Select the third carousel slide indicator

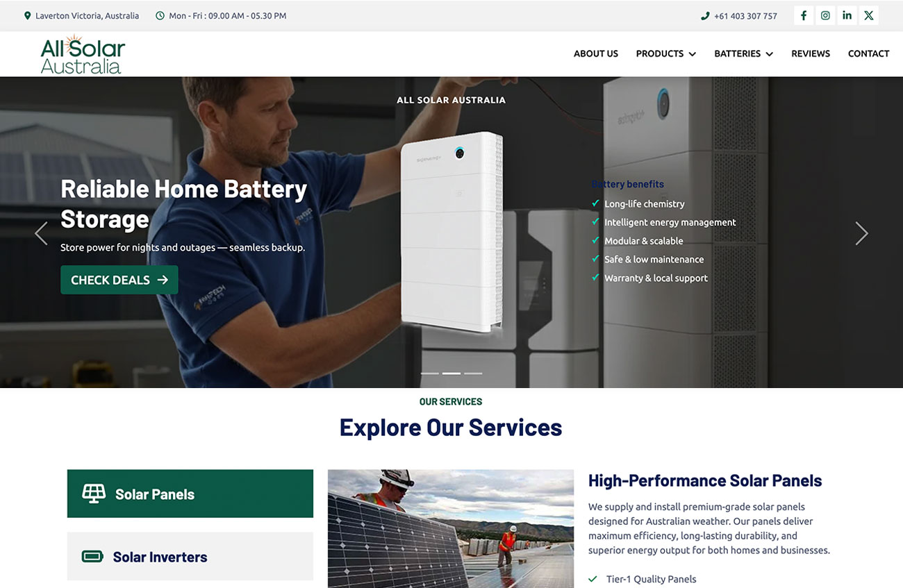click(x=473, y=373)
